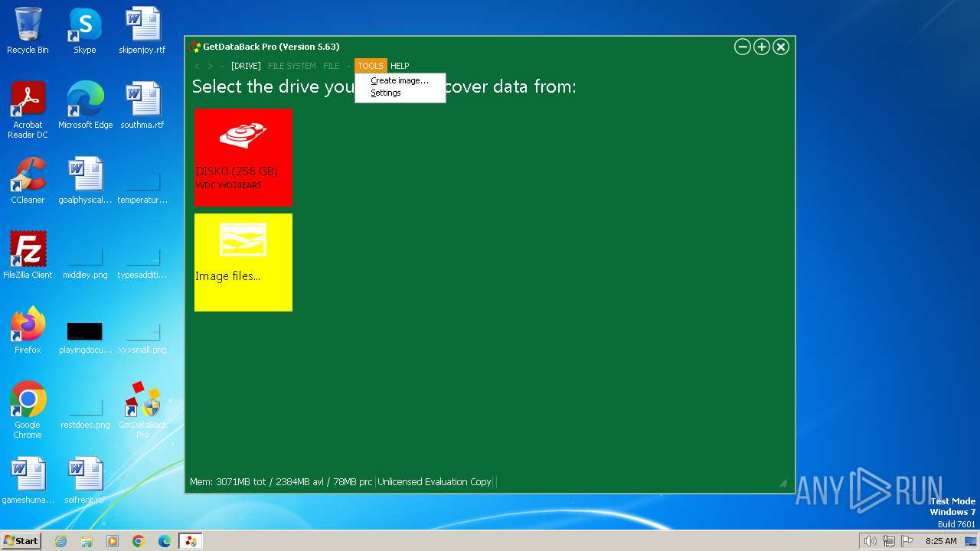Launch FileZilla Client from the desktop
This screenshot has height=551, width=980.
point(28,256)
